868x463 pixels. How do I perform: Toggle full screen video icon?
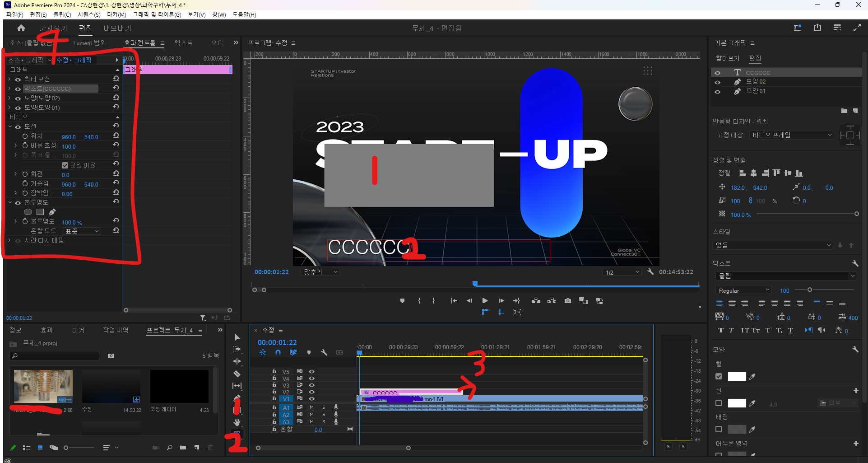[857, 28]
